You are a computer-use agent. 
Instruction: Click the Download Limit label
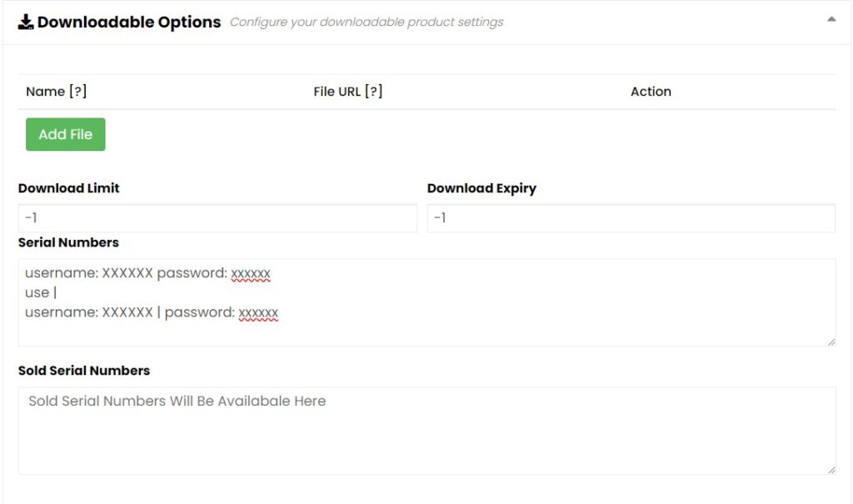click(68, 187)
